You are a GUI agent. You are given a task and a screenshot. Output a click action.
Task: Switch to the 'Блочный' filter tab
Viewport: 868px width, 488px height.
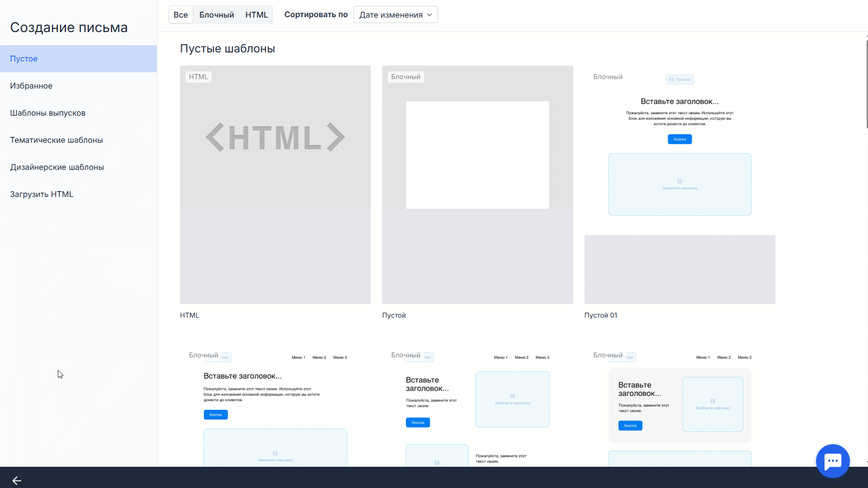coord(217,15)
